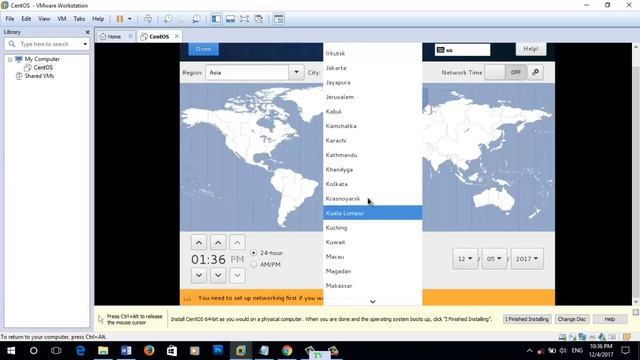Open Task View on taskbar
Viewport: 640px width, 360px height.
point(56,351)
